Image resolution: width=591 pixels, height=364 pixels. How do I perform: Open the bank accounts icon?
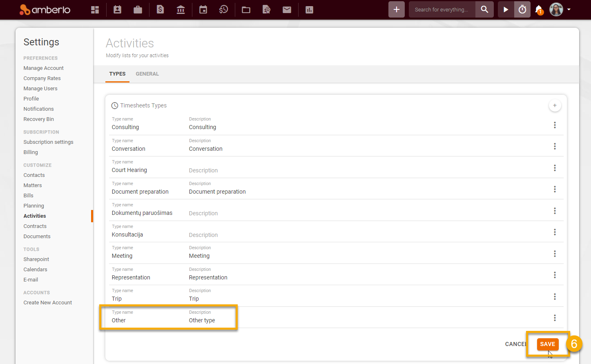pos(181,9)
